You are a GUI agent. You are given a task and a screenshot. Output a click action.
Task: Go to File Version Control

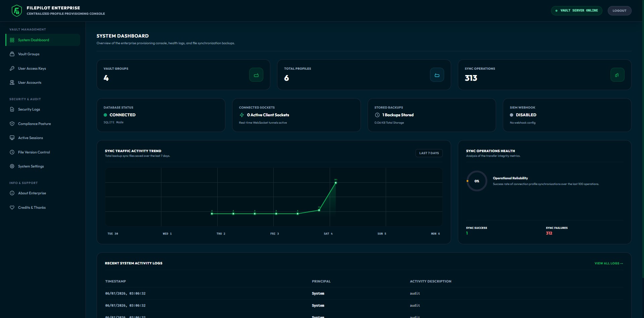pos(43,152)
